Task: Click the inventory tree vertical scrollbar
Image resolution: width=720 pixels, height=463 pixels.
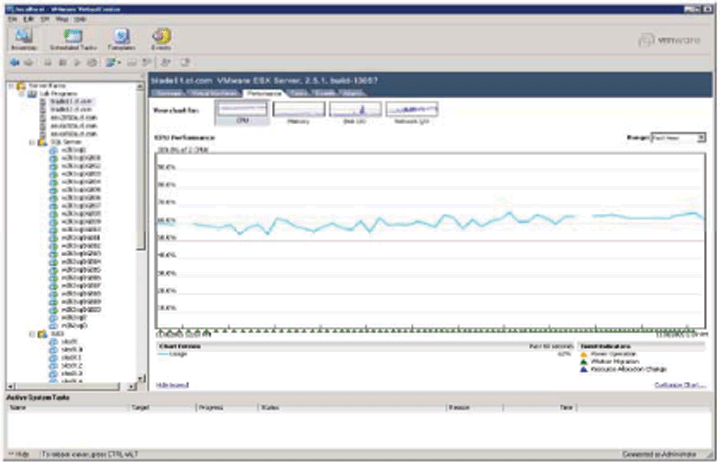Action: [142, 170]
